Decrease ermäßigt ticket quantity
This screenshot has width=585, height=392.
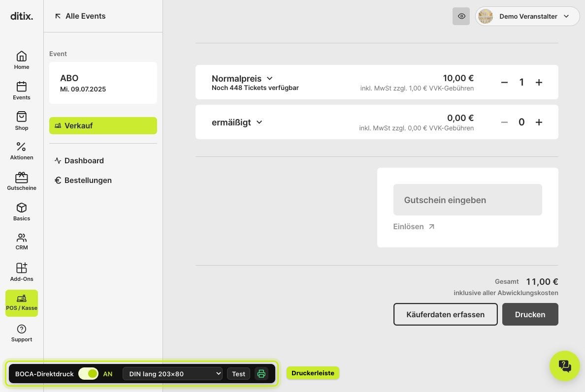[504, 122]
